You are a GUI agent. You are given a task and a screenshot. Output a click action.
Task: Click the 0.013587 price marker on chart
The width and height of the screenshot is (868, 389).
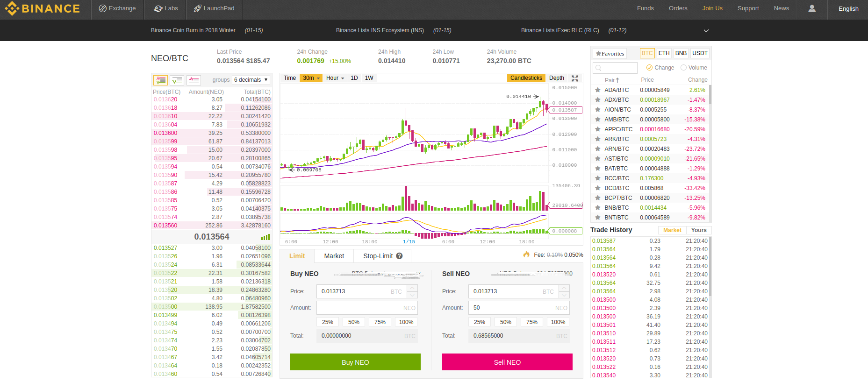click(565, 110)
